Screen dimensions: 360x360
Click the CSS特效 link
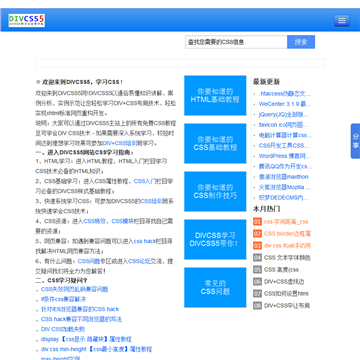(95, 221)
